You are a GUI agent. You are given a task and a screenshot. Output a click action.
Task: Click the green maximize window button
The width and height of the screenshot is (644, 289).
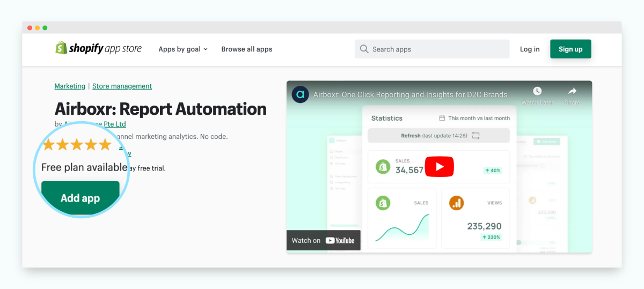[x=45, y=28]
